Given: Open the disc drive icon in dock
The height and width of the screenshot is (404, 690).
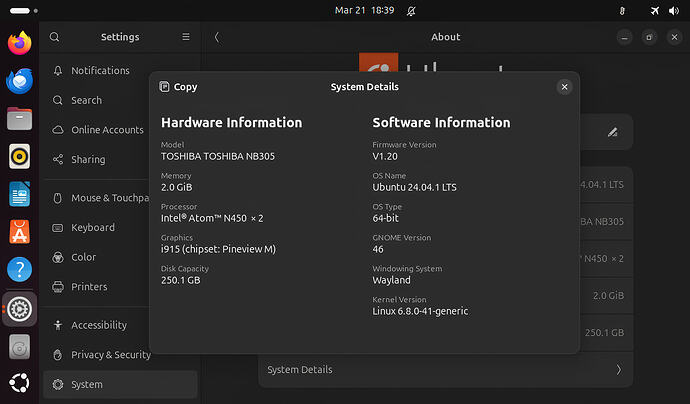Looking at the screenshot, I should (x=19, y=347).
